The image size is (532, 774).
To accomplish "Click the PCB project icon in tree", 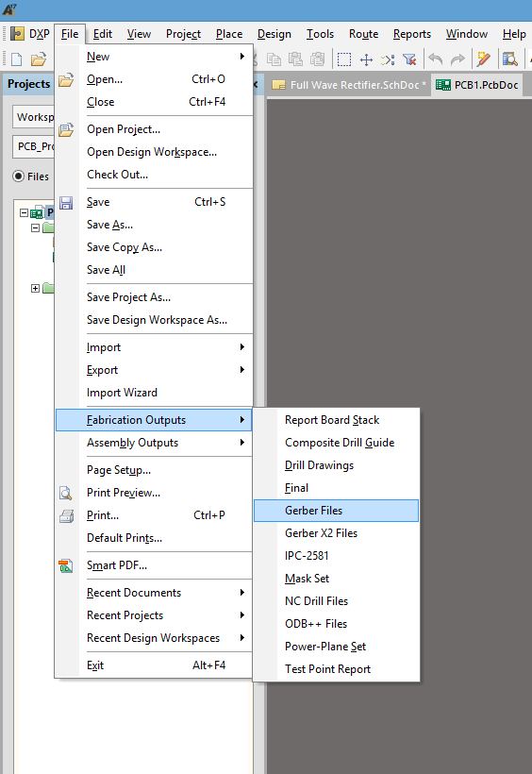I will pyautogui.click(x=37, y=213).
